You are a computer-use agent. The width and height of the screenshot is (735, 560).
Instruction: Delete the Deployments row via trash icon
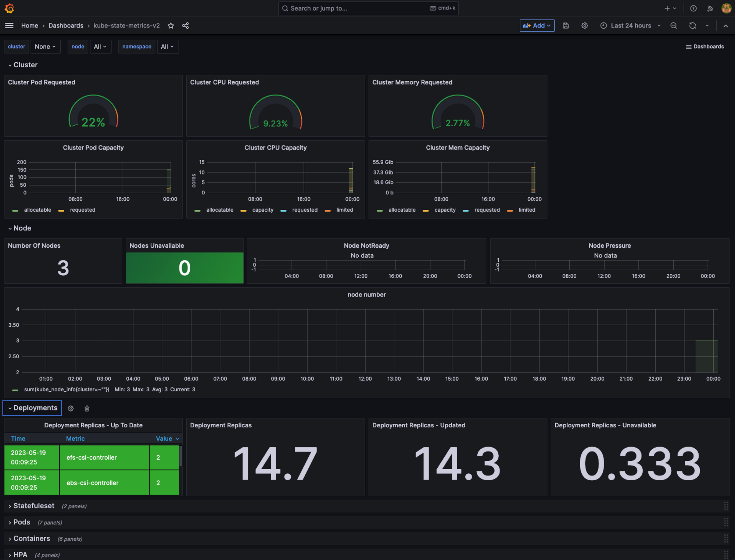pyautogui.click(x=87, y=408)
